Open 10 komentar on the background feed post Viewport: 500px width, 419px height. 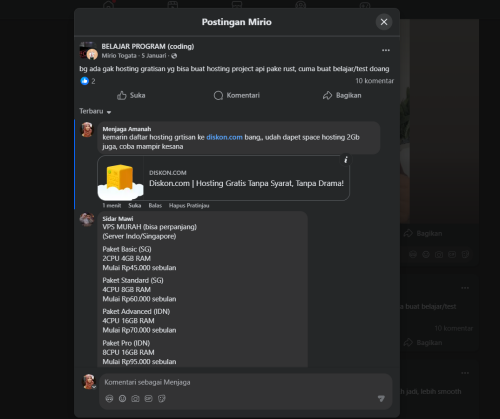453,329
